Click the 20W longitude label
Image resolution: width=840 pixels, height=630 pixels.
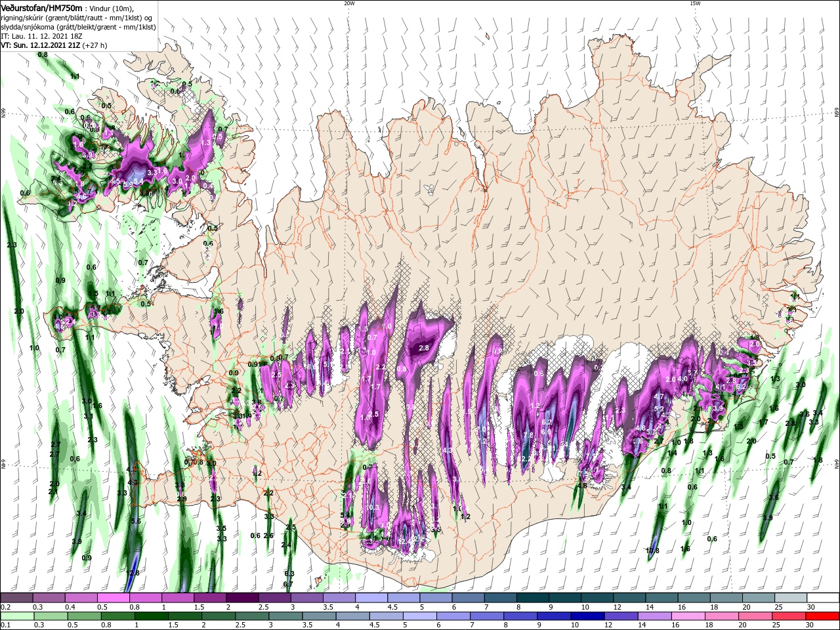tap(349, 3)
